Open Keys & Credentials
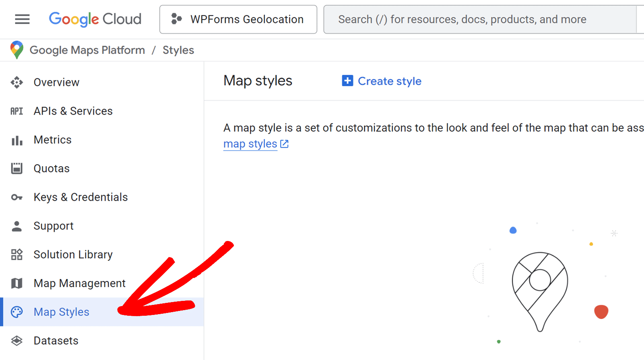The width and height of the screenshot is (644, 360). [102, 197]
